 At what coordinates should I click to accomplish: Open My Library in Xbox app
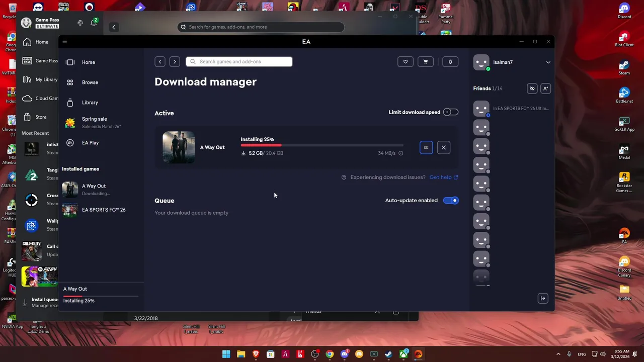tap(39, 79)
